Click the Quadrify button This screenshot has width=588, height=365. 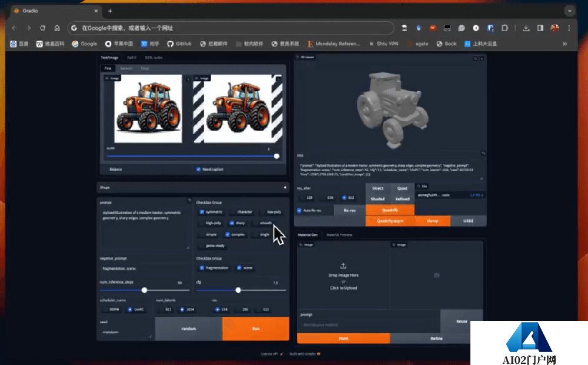(x=390, y=210)
